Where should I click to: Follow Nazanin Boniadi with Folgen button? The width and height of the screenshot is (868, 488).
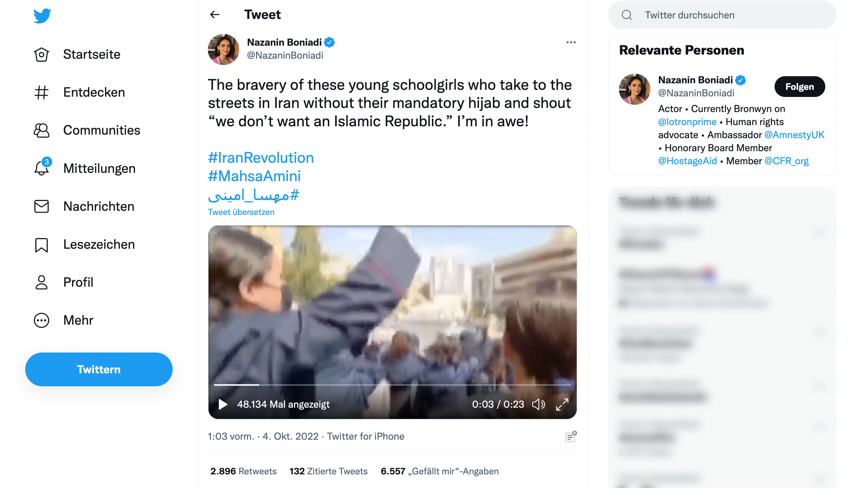point(799,87)
